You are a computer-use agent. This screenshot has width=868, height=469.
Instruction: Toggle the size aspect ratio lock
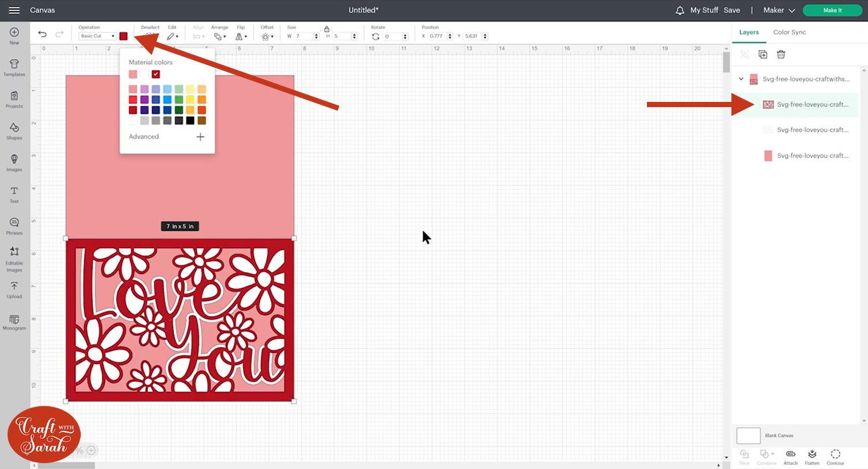[327, 29]
